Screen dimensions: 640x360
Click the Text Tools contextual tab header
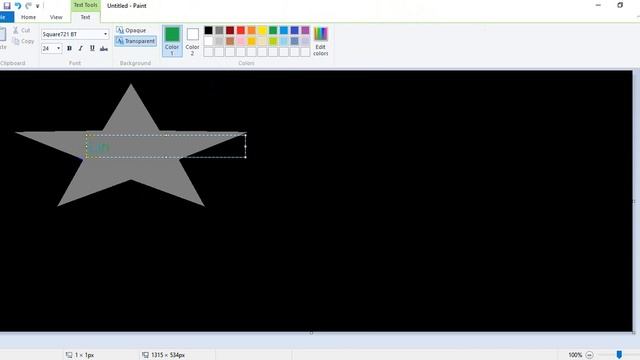coord(85,5)
